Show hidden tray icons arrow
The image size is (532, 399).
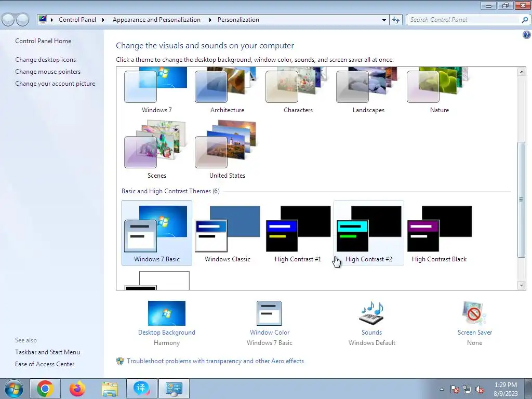click(442, 389)
